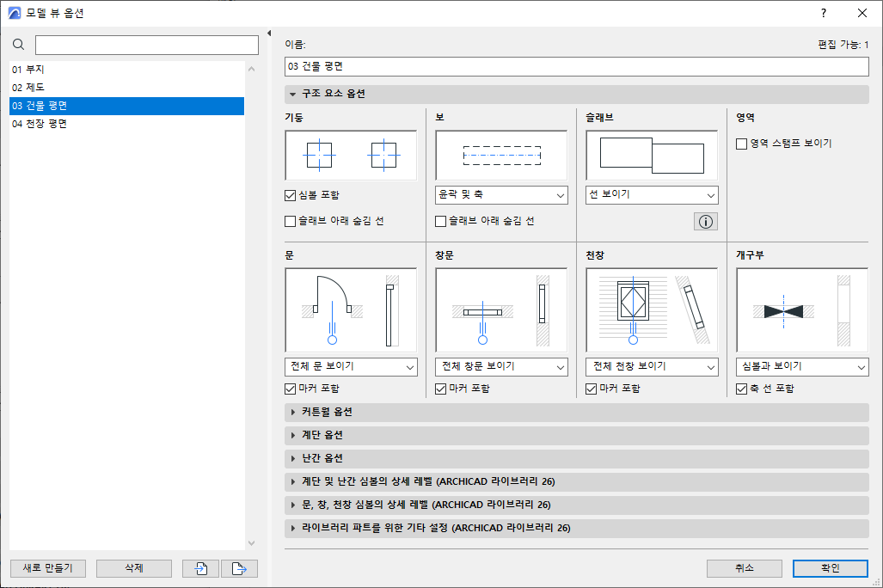883x588 pixels.
Task: Open the 전체 천창 보이기 dropdown
Action: tap(651, 366)
